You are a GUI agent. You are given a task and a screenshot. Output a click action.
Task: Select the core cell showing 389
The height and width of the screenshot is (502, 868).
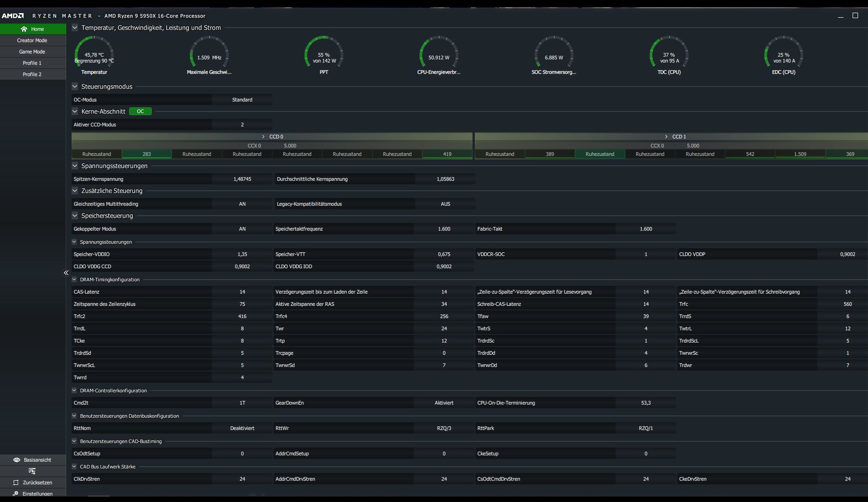pyautogui.click(x=550, y=154)
